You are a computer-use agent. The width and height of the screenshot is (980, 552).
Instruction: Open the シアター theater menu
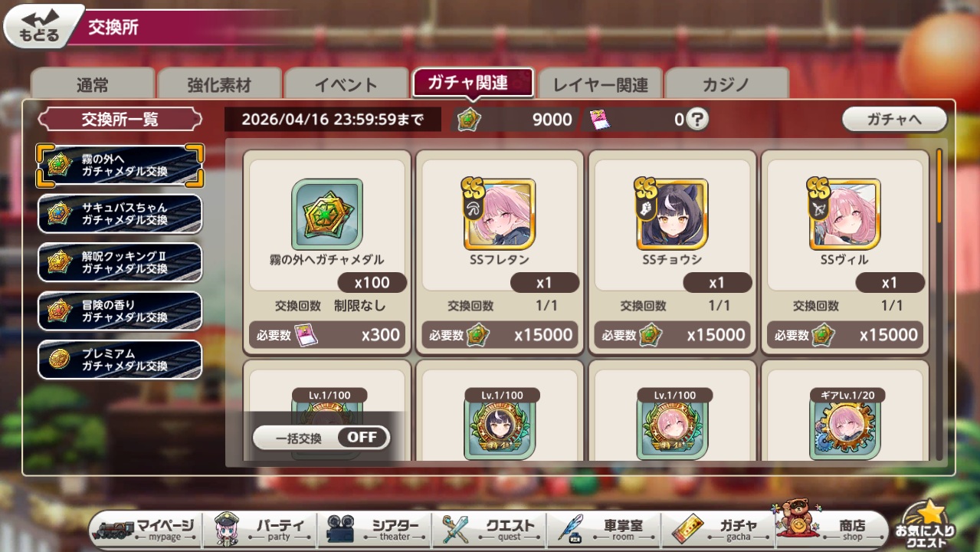pos(375,529)
